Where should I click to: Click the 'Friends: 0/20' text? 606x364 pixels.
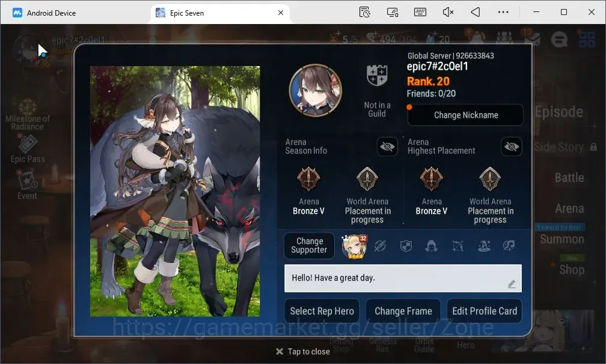pyautogui.click(x=431, y=94)
